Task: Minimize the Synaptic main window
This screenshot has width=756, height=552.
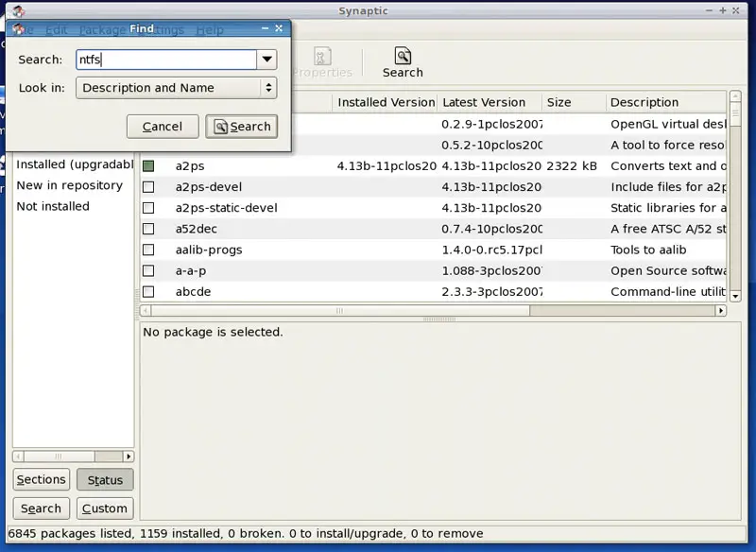Action: click(x=709, y=10)
